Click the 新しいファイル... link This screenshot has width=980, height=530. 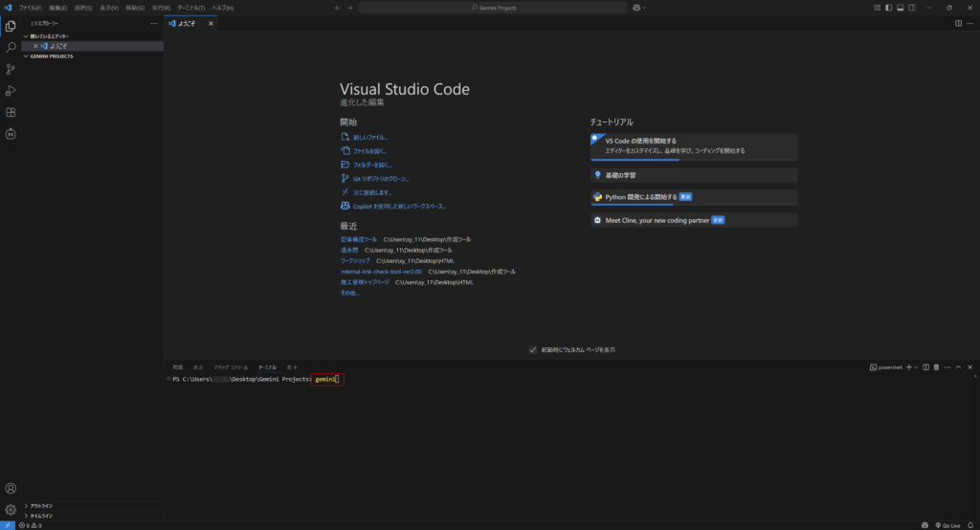click(369, 138)
